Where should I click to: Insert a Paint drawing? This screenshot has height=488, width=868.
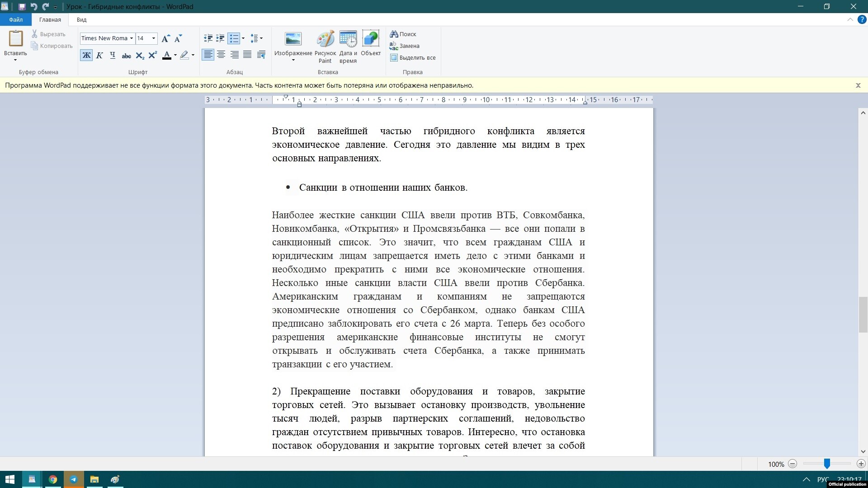[325, 46]
